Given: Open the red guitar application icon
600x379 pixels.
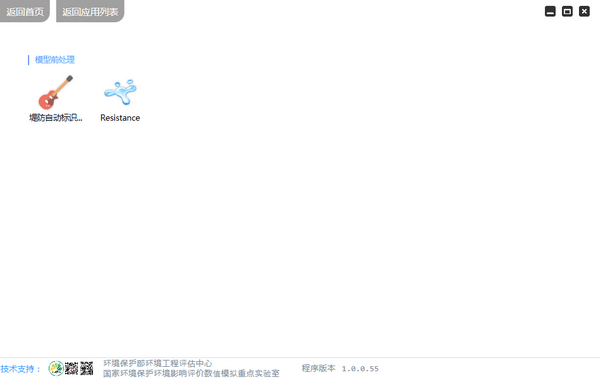Looking at the screenshot, I should coord(55,92).
